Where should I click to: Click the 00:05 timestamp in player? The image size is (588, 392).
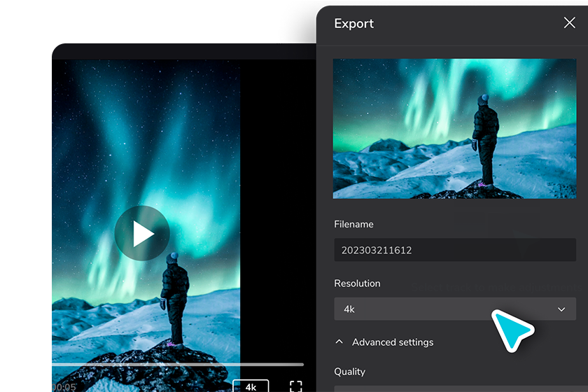[64, 386]
